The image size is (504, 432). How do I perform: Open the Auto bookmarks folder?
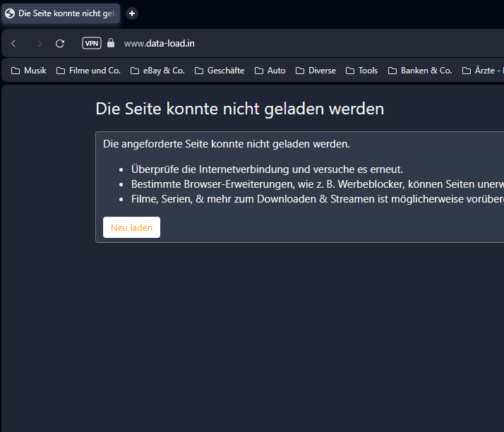coord(270,71)
